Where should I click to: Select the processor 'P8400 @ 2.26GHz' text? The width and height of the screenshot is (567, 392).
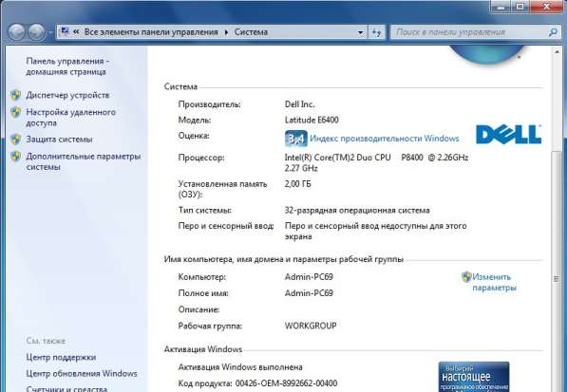[435, 158]
